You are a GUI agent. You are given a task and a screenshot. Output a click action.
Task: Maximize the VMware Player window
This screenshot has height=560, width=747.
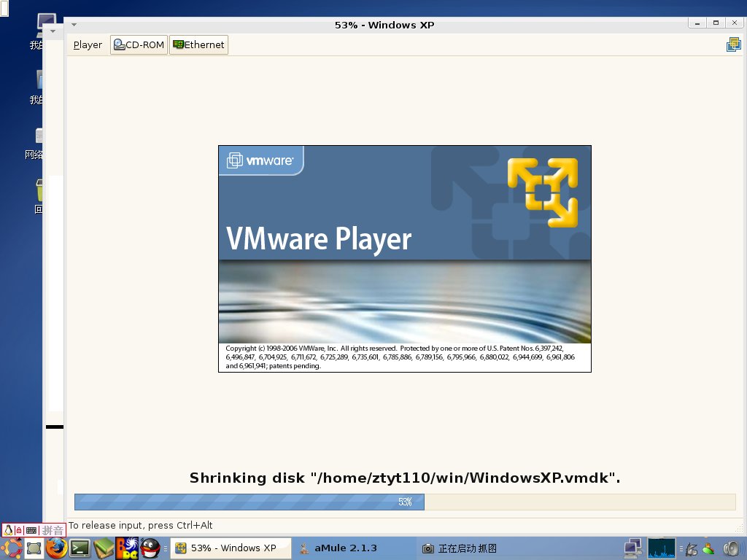(x=716, y=23)
